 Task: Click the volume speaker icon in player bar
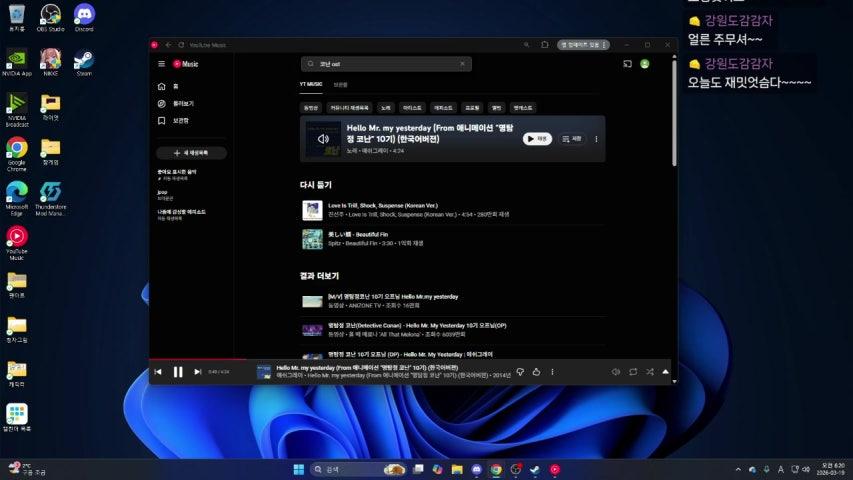point(616,372)
